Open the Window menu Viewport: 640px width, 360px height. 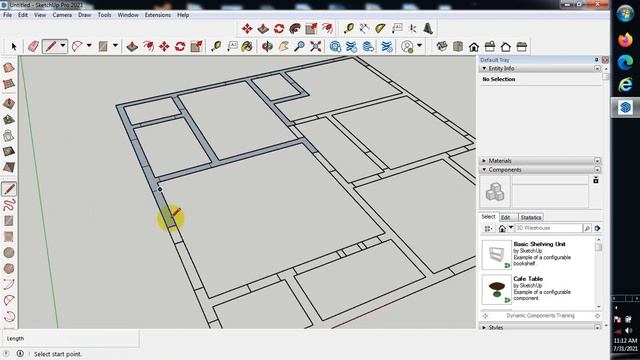(128, 15)
